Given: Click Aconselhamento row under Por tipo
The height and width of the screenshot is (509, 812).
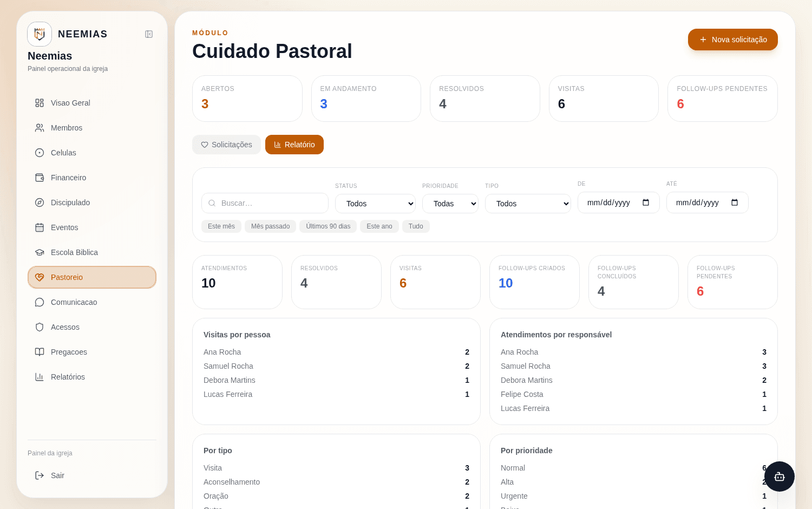Looking at the screenshot, I should click(336, 482).
